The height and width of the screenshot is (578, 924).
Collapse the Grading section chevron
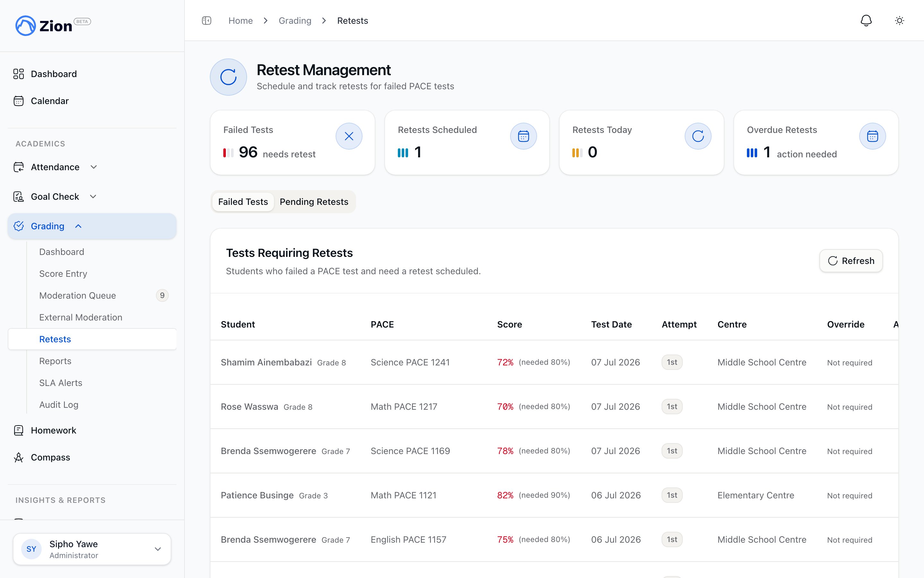click(x=78, y=226)
